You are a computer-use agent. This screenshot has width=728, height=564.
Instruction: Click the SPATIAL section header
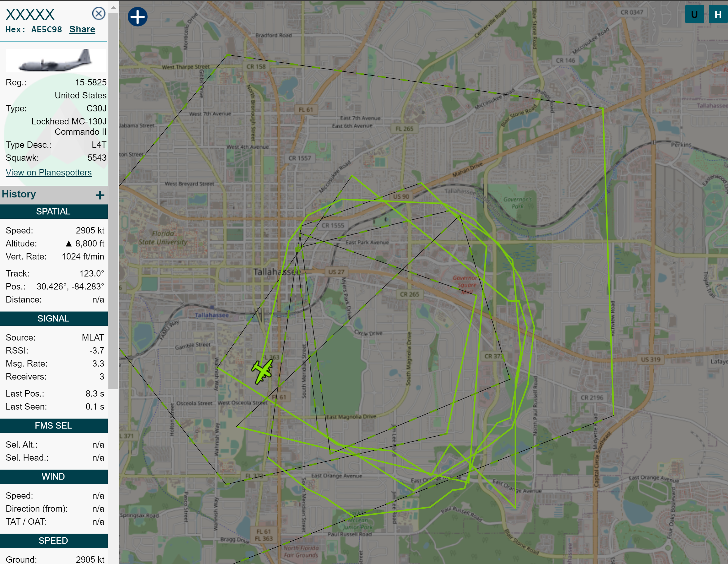(x=53, y=211)
